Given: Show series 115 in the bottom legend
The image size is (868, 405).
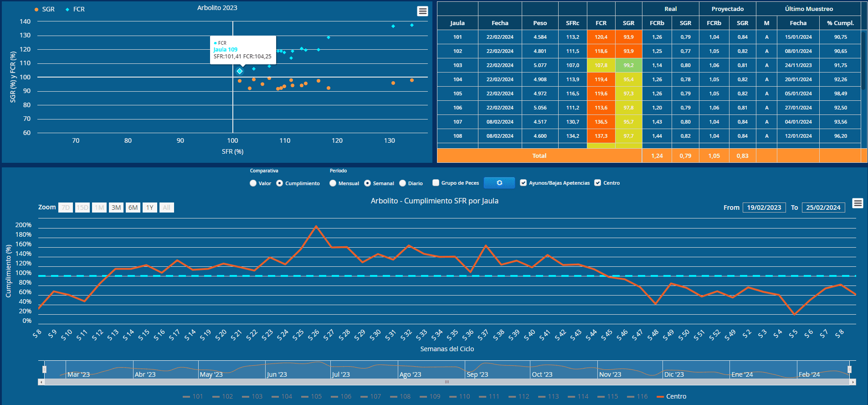Looking at the screenshot, I should pyautogui.click(x=607, y=396).
